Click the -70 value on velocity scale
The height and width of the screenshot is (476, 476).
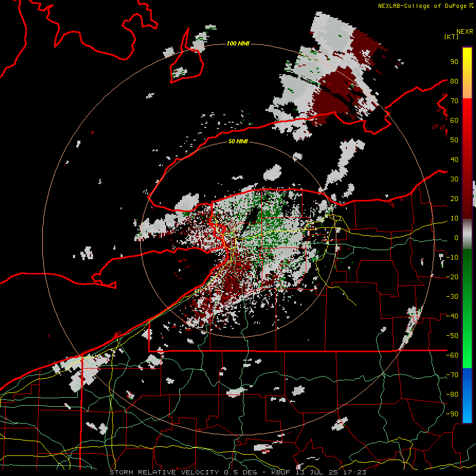452,375
